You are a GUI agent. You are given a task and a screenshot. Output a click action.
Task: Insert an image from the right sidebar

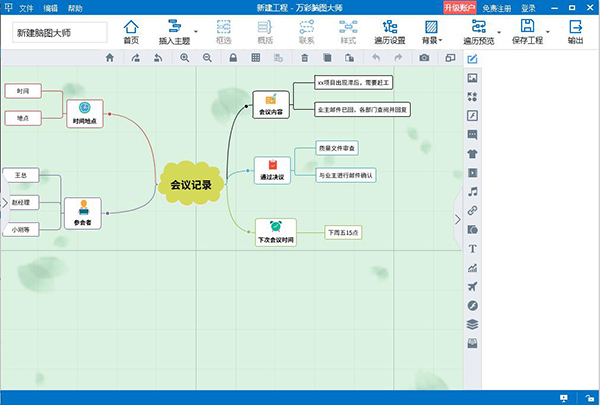click(472, 78)
